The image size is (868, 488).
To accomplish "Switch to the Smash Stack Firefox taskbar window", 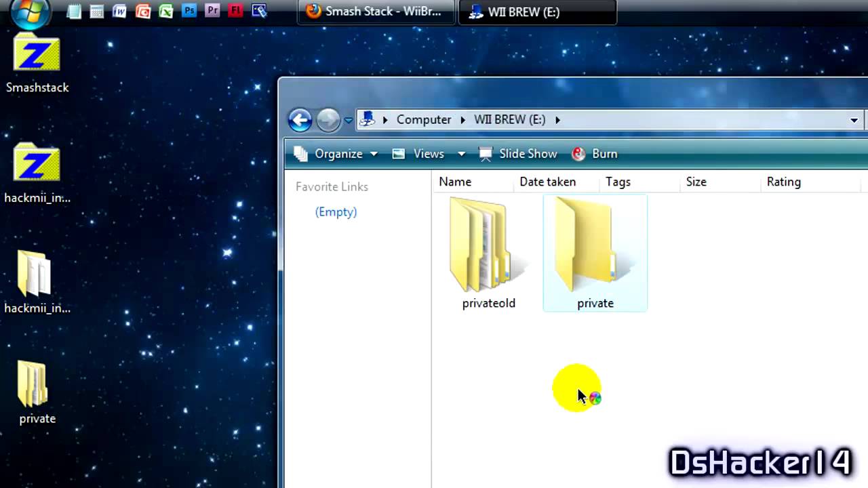I will (377, 12).
